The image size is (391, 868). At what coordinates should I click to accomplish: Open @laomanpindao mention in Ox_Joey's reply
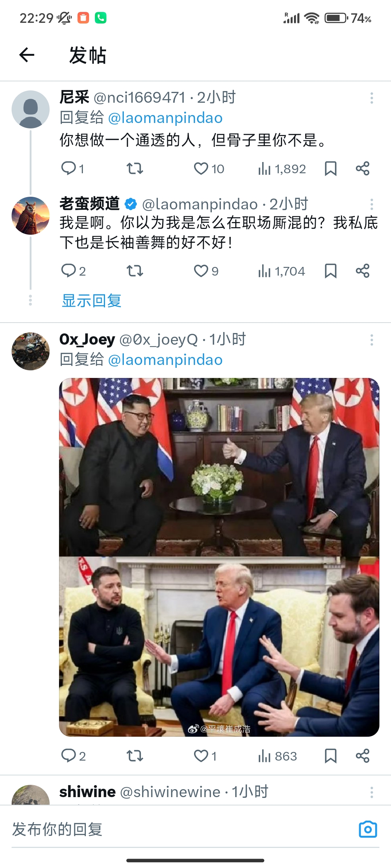coord(165,360)
